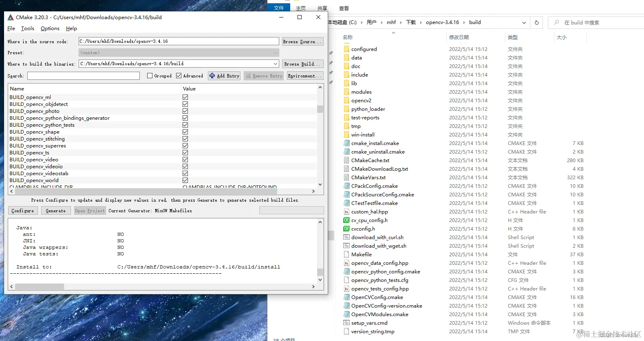
Task: Select the download_with_curl.sh script icon
Action: (x=346, y=237)
